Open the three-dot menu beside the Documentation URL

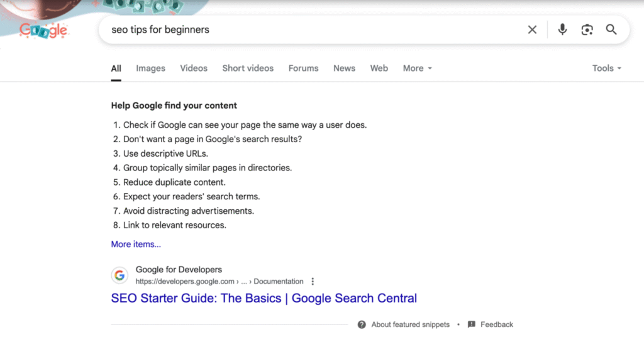click(313, 282)
